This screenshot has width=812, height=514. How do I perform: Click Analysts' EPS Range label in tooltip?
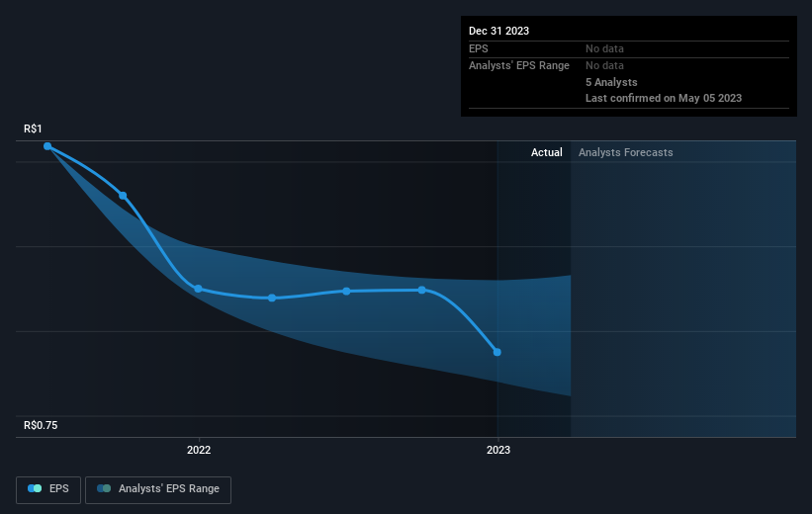pyautogui.click(x=519, y=66)
